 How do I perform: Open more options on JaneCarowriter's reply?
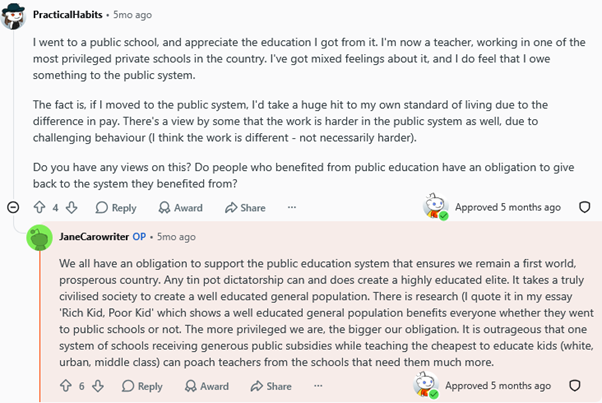[x=318, y=385]
